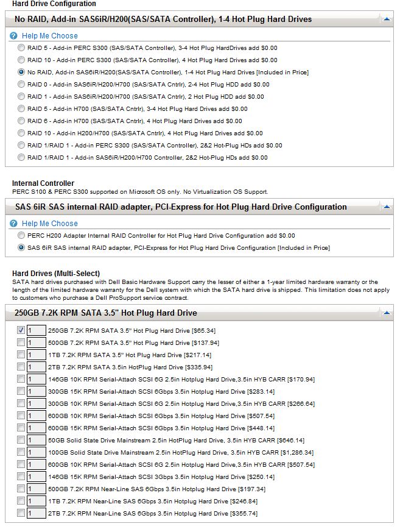This screenshot has width=403, height=532.
Task: Select PERC H200 Adapter Internal RAID Controller
Action: (x=21, y=235)
